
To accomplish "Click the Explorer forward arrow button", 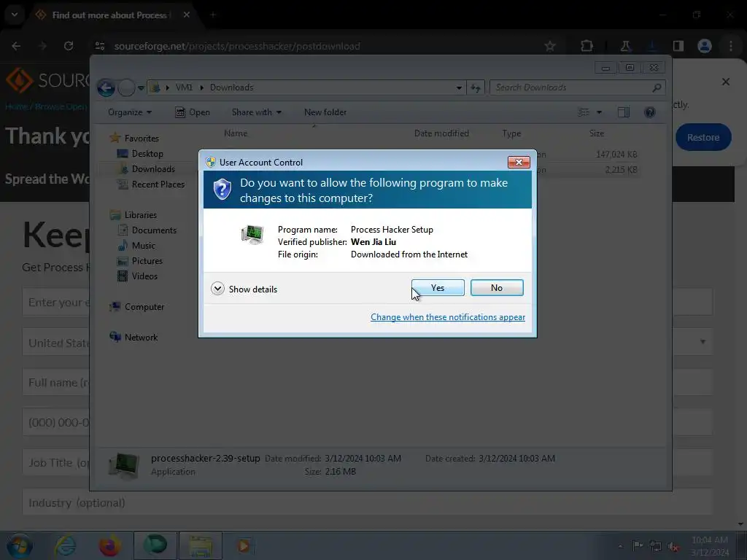I will click(x=126, y=87).
